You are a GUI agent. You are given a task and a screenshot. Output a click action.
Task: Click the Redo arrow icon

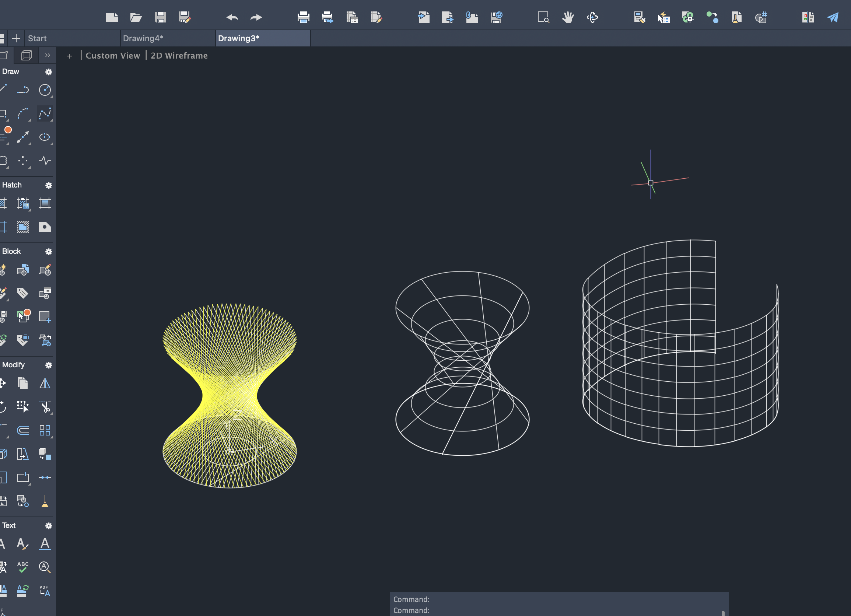[256, 17]
